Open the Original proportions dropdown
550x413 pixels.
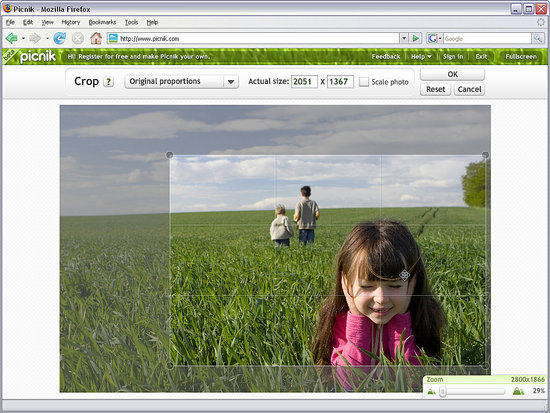tap(182, 81)
